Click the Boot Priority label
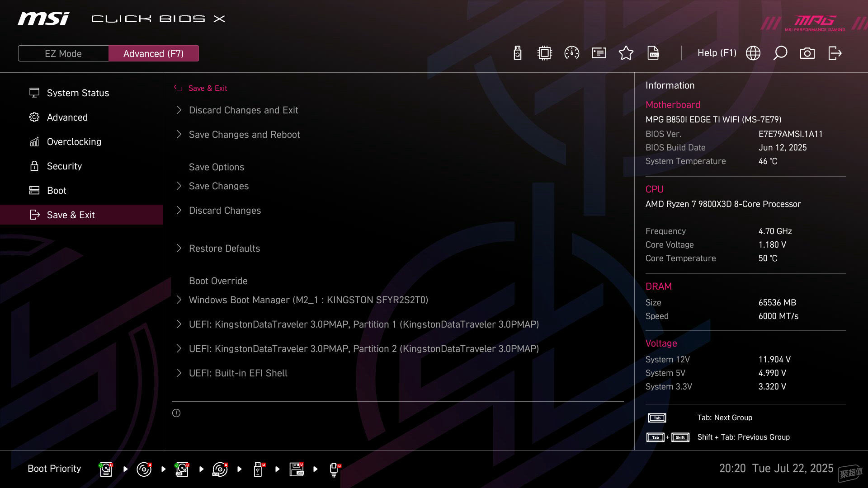 [54, 469]
